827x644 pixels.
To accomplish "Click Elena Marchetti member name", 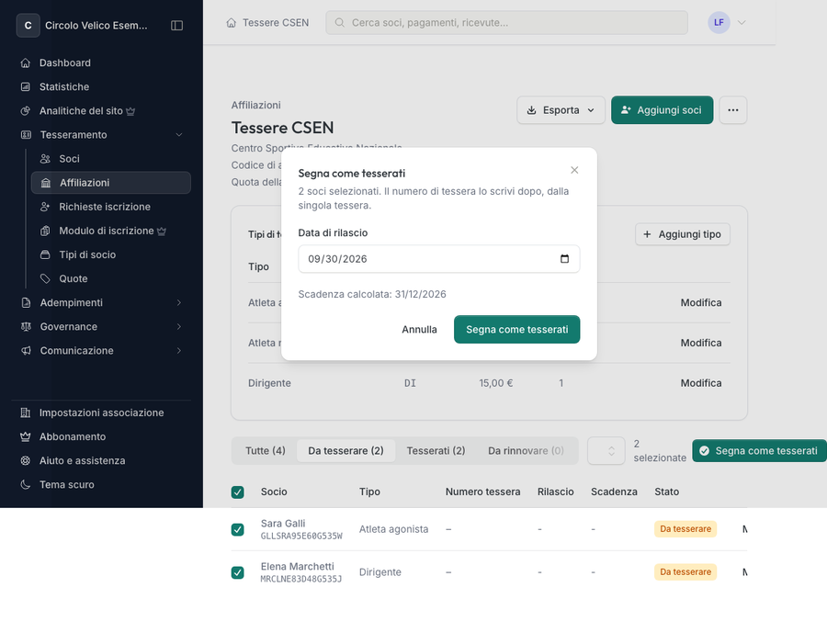I will click(x=297, y=567).
